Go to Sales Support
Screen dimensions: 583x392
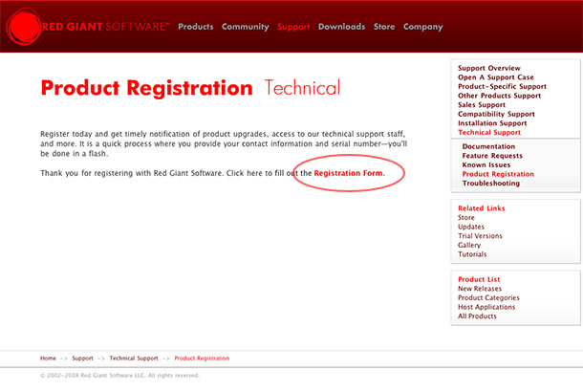click(x=482, y=105)
